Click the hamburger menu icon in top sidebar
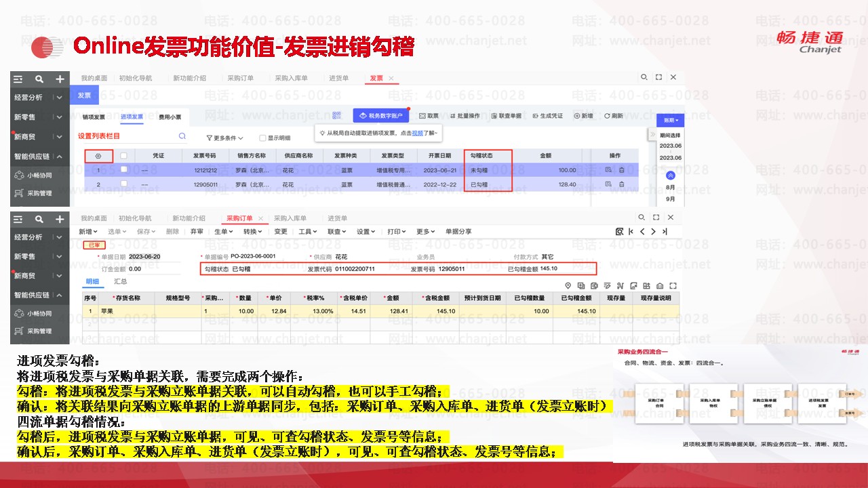 [x=18, y=79]
